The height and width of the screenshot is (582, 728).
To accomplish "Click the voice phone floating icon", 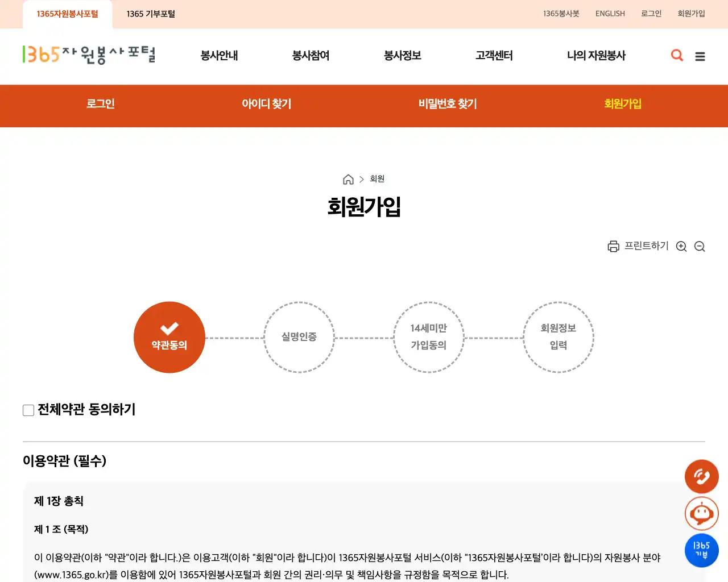I will 701,476.
